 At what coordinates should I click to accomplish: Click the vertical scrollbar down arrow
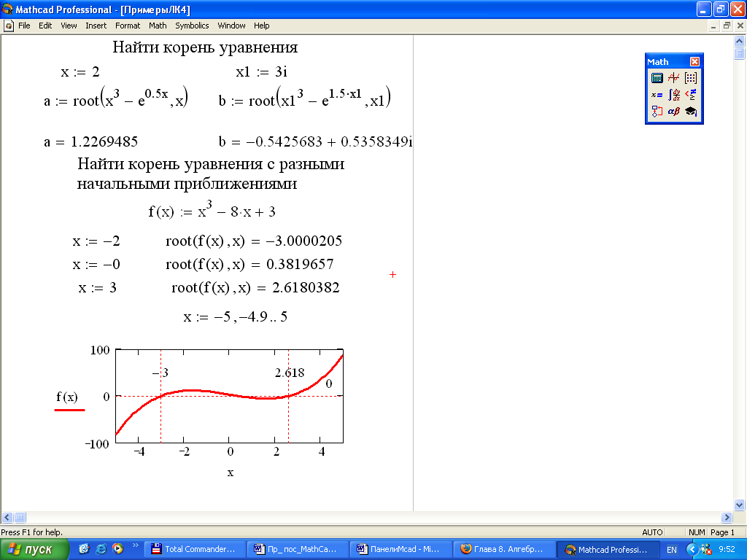point(740,505)
